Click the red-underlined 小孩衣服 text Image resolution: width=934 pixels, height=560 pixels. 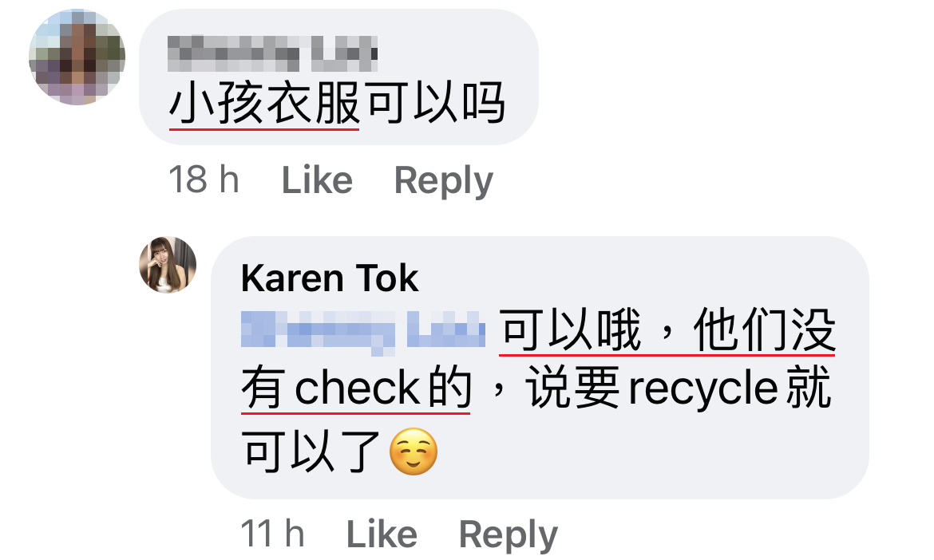(264, 104)
